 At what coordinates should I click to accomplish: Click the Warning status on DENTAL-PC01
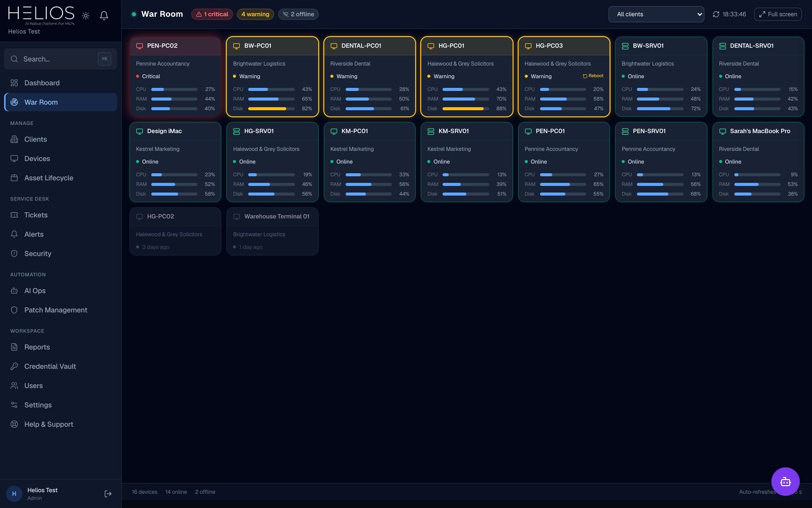(347, 76)
